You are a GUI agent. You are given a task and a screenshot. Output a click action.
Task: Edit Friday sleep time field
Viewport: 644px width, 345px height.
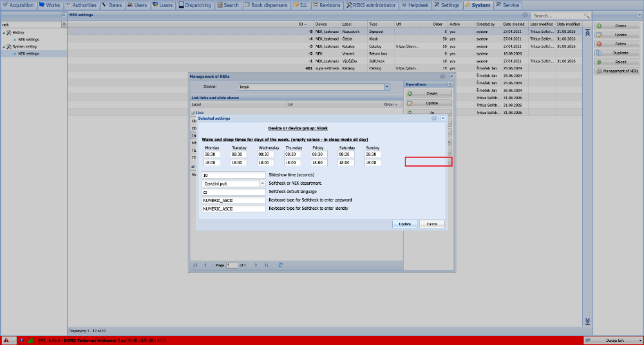pyautogui.click(x=319, y=163)
